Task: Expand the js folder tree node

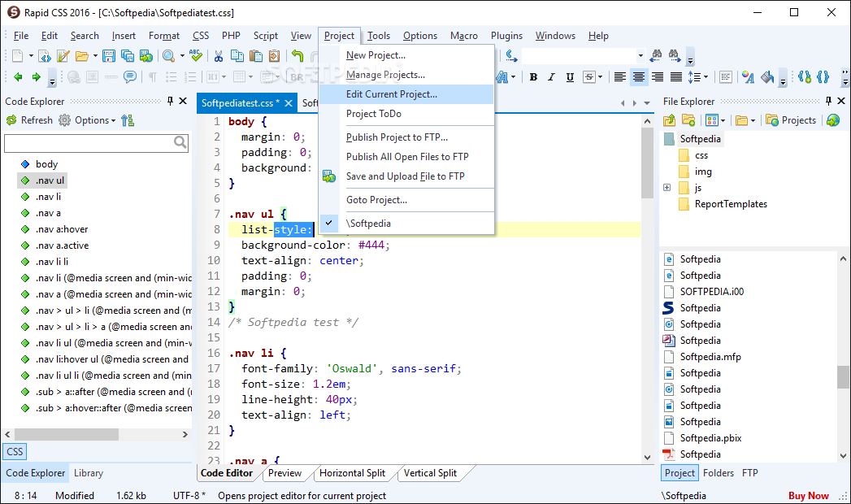Action: point(667,188)
